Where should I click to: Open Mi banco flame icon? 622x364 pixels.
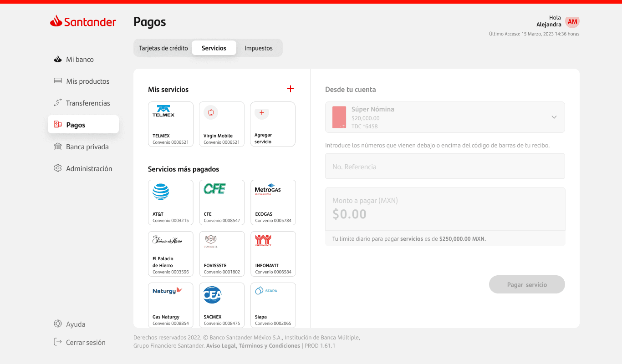tap(58, 59)
